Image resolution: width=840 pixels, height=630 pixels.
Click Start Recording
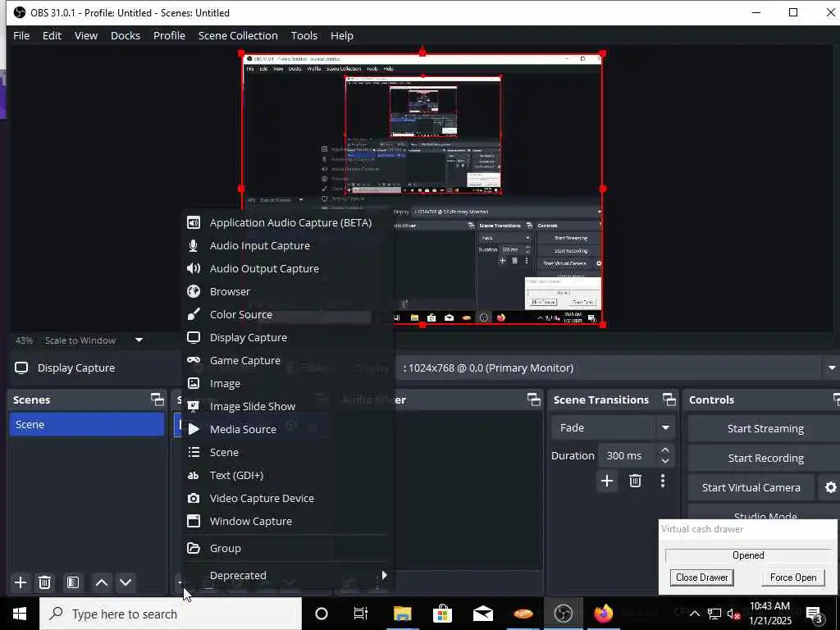point(765,458)
